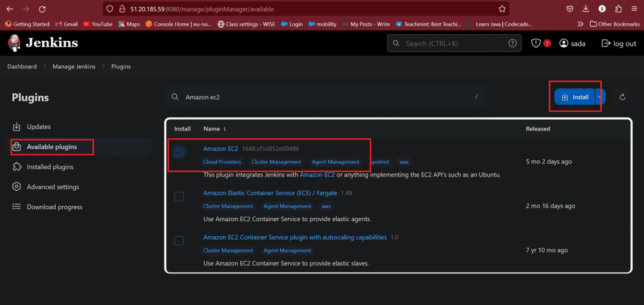Open Advanced settings in the sidebar
Image resolution: width=644 pixels, height=305 pixels.
point(53,187)
